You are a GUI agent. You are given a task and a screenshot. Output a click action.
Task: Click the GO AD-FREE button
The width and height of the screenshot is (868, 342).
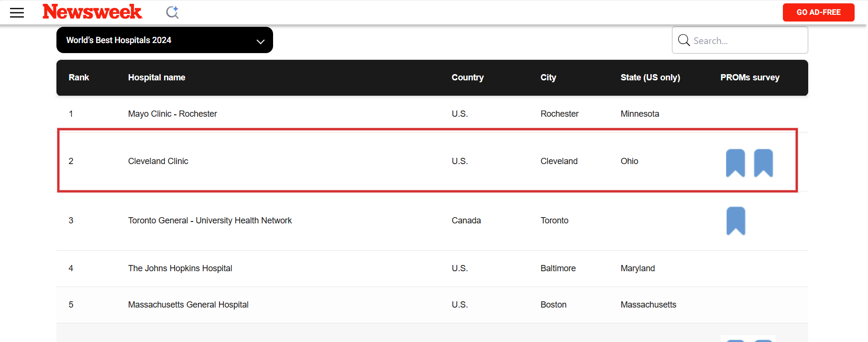pos(818,12)
